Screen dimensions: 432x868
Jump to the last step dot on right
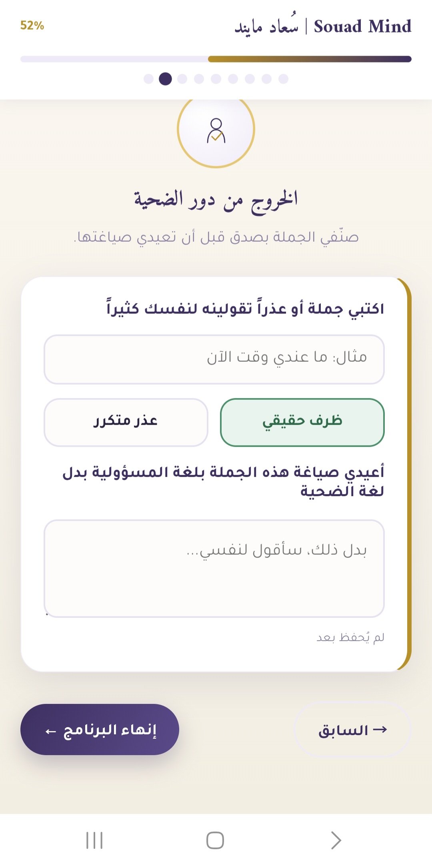[283, 79]
